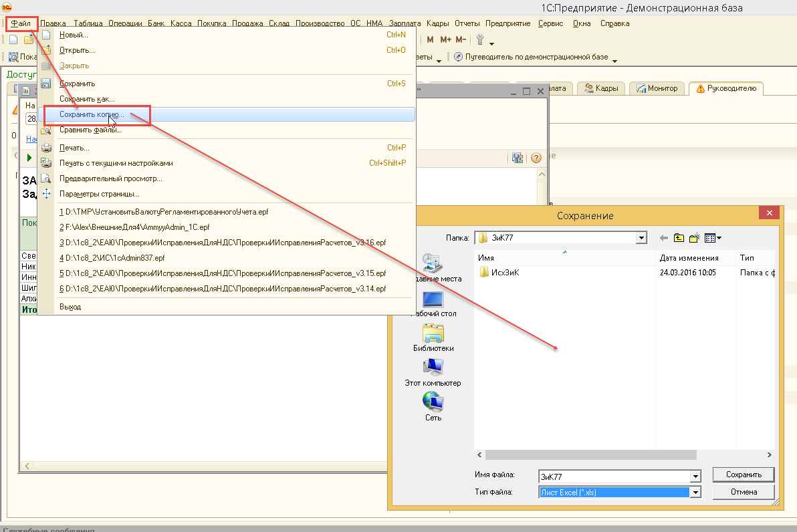Click the Имя файла input field
The image size is (797, 532).
coord(614,477)
